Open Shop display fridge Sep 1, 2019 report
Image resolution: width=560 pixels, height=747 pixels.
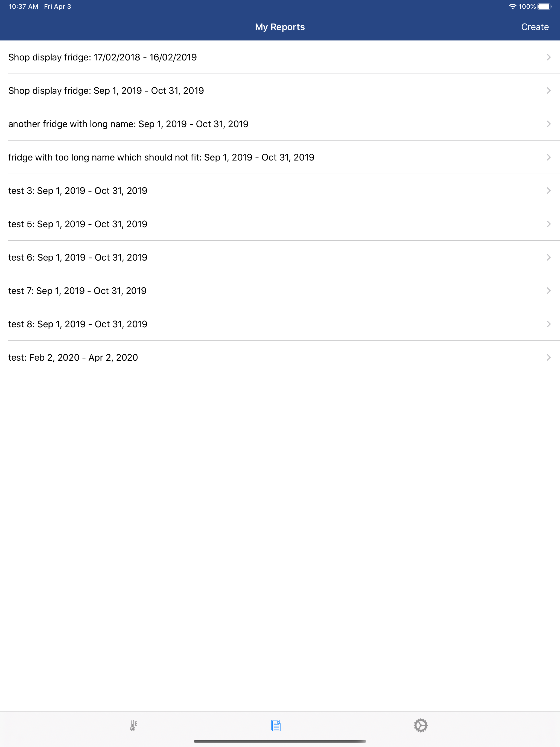(280, 91)
